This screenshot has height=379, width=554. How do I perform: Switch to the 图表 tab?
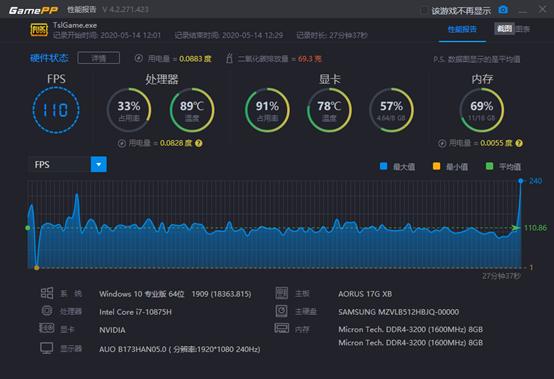523,29
